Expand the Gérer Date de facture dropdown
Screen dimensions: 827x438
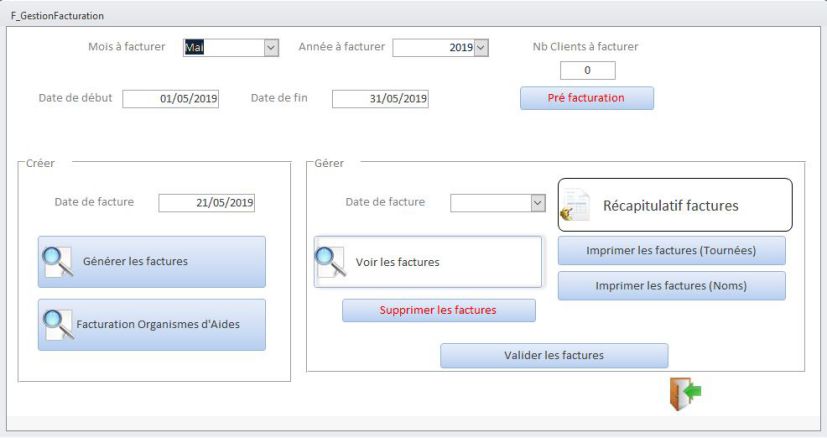[537, 202]
